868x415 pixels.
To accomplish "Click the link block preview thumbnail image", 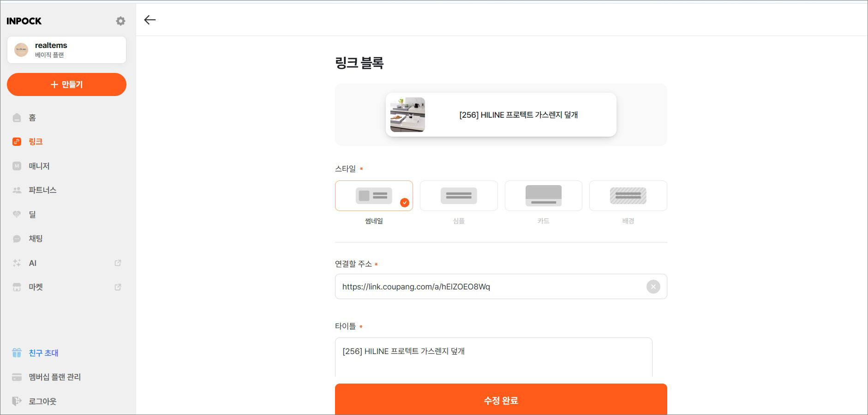I will tap(407, 115).
